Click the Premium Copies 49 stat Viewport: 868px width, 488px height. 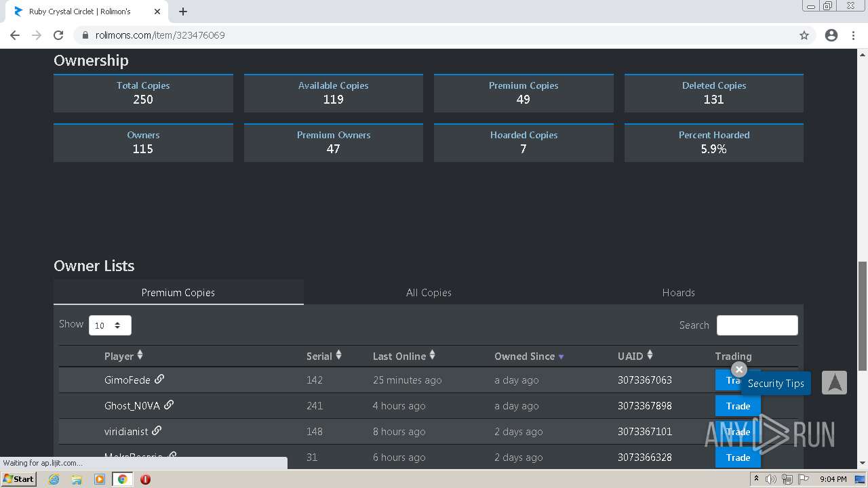click(x=524, y=93)
